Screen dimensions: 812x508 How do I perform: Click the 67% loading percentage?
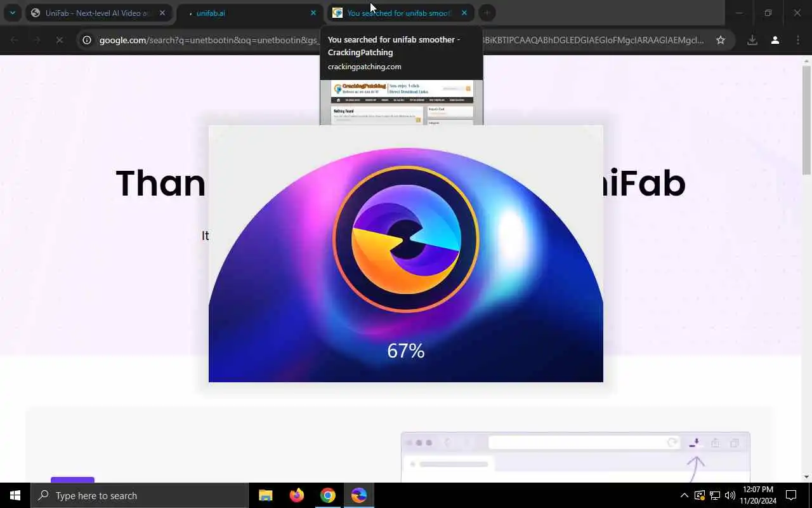[406, 351]
